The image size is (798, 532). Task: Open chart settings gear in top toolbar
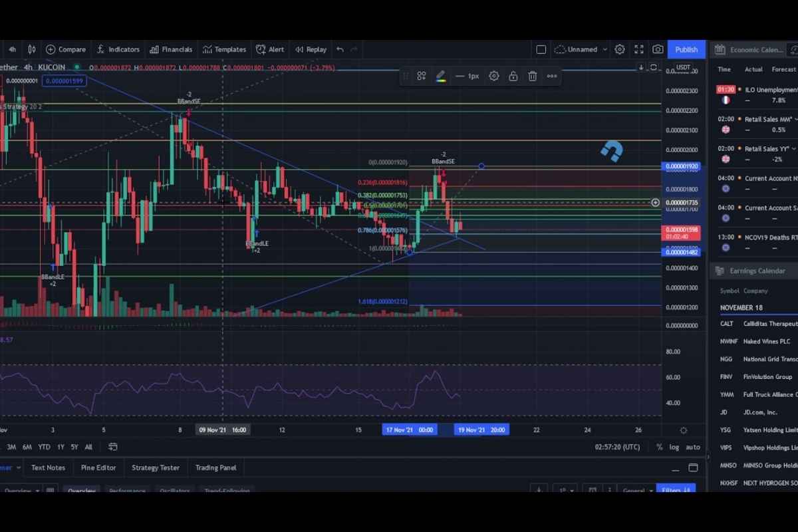coord(620,49)
